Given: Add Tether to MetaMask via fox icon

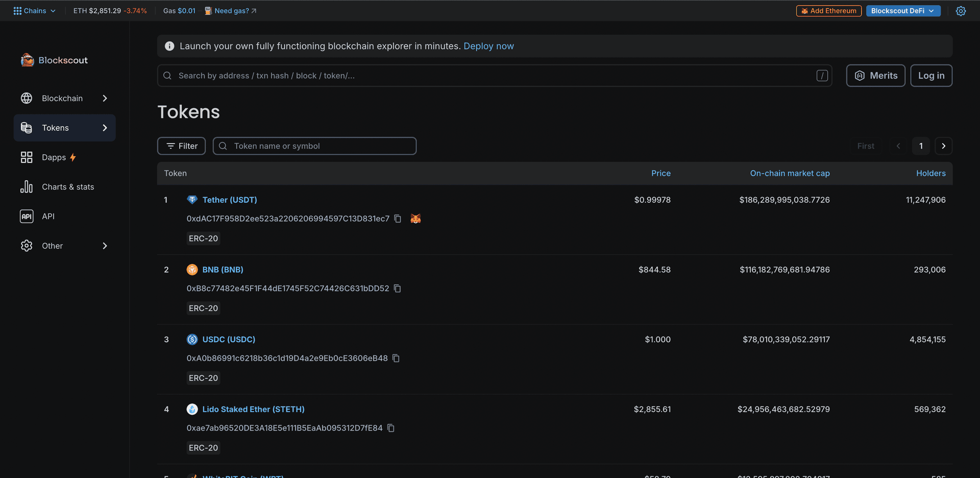Looking at the screenshot, I should [x=415, y=219].
